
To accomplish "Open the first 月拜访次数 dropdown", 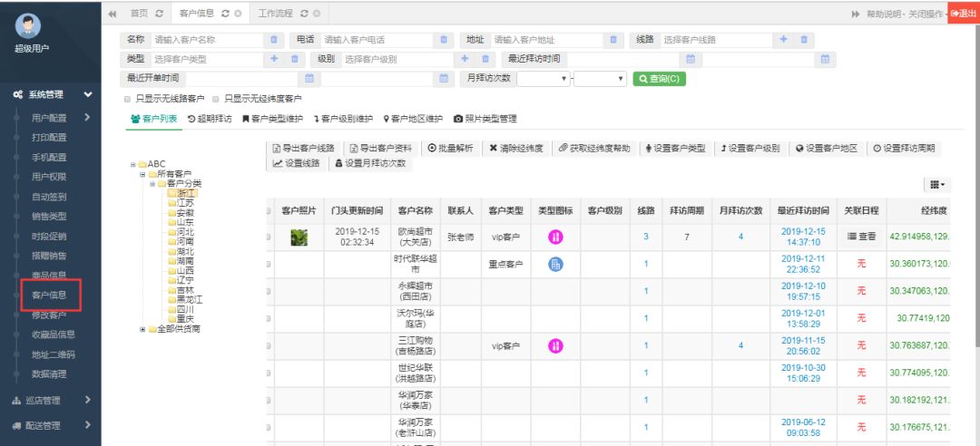I will click(x=544, y=79).
